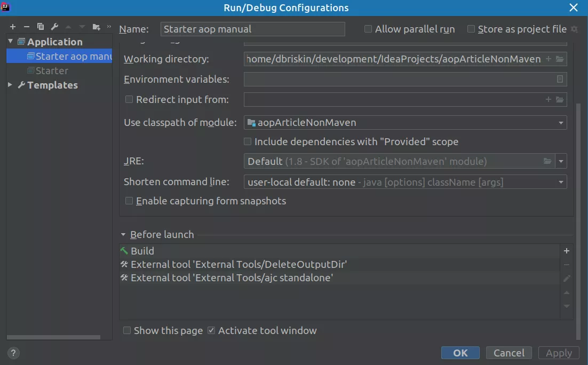Screen dimensions: 588x365
Task: Collapse the Before launch section
Action: [x=124, y=235]
